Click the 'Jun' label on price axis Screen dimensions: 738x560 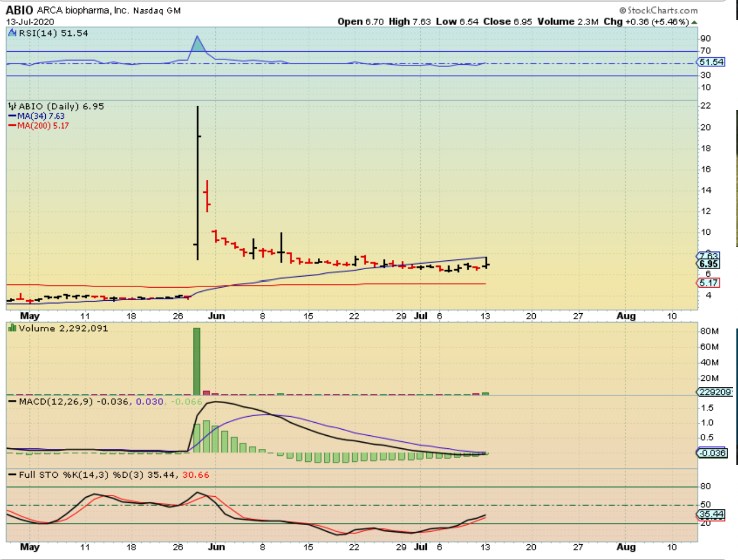(216, 316)
